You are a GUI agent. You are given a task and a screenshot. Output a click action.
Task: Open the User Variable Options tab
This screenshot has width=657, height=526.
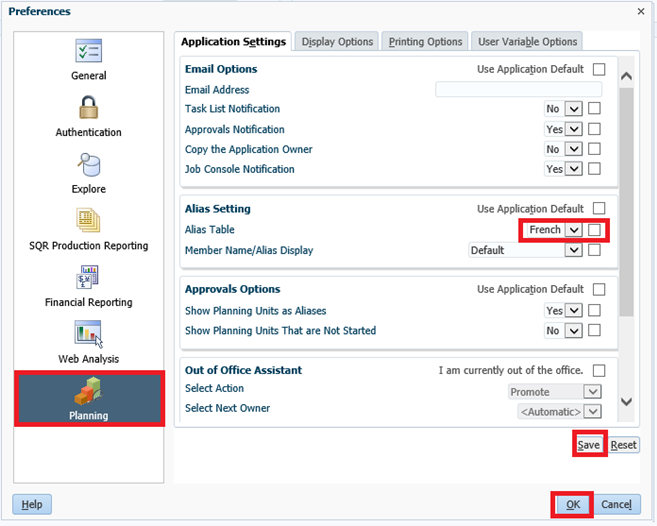coord(527,41)
